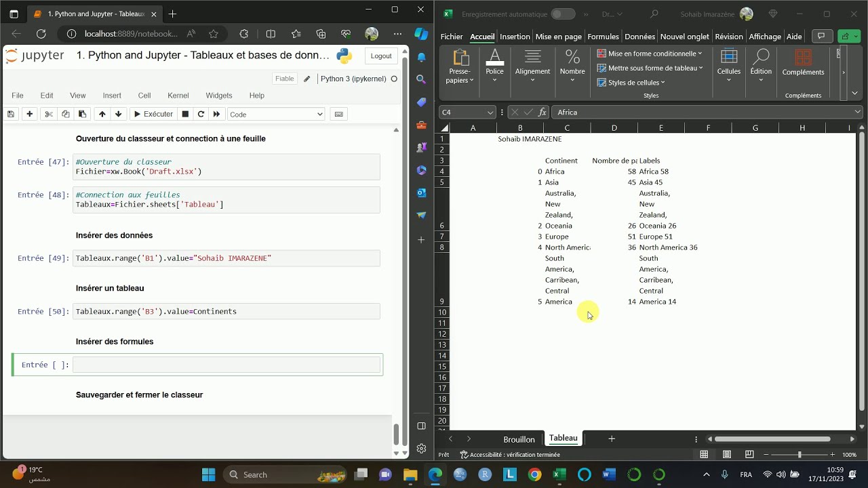Open the Kernel menu in Jupyter
Image resolution: width=868 pixels, height=488 pixels.
point(178,96)
